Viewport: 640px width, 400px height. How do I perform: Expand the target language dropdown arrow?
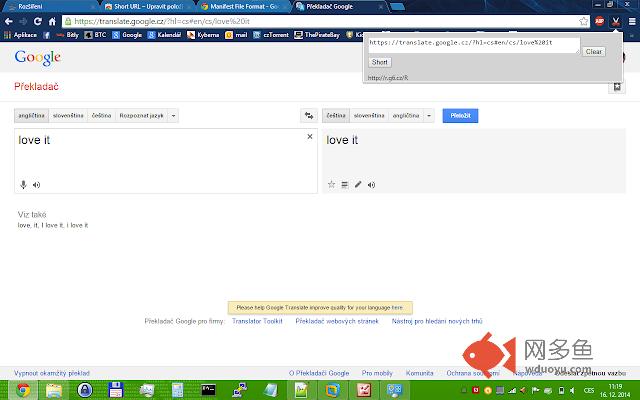tap(429, 116)
